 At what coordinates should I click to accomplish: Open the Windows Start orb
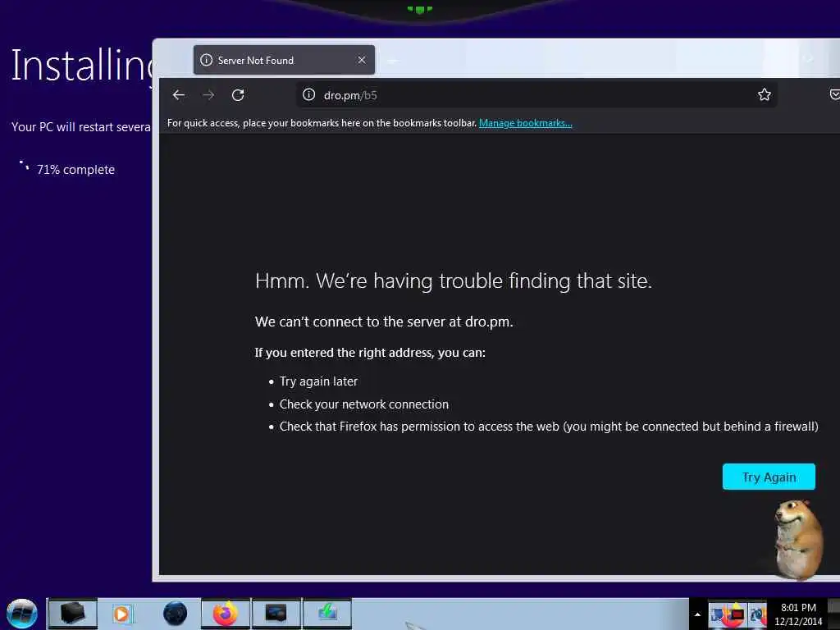pos(22,614)
